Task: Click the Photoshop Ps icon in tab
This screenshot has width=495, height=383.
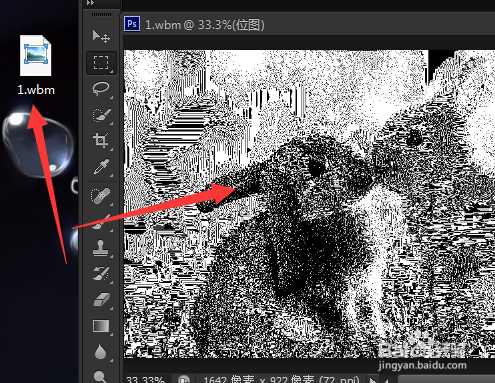Action: [x=132, y=24]
